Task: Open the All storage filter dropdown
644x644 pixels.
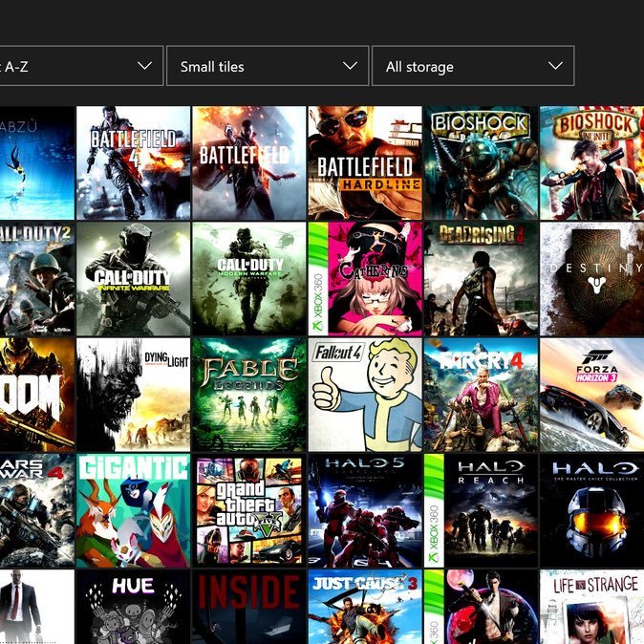Action: pyautogui.click(x=473, y=66)
